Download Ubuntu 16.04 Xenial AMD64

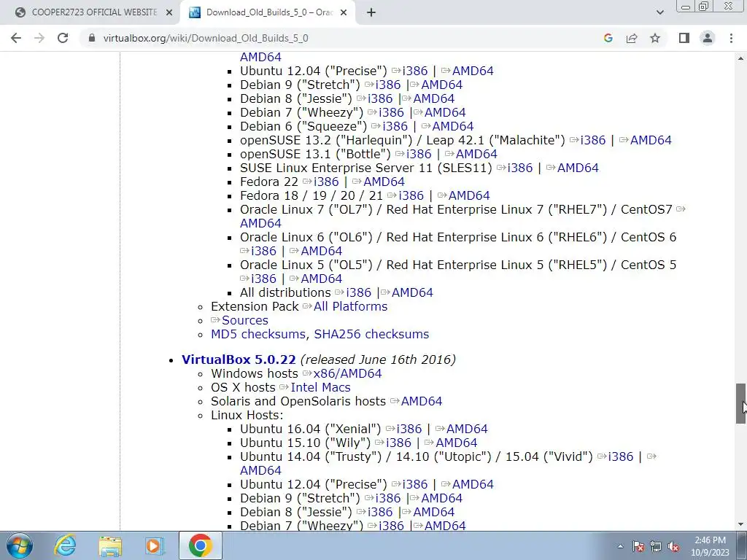coord(467,429)
